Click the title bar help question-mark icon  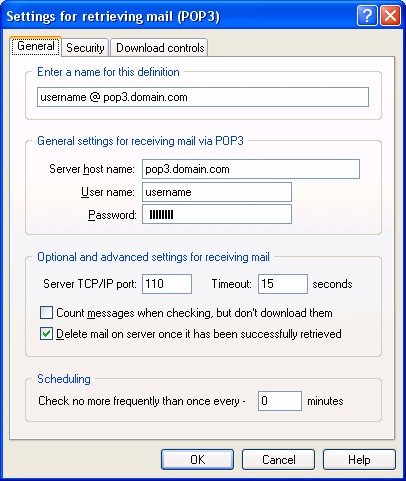(x=367, y=16)
